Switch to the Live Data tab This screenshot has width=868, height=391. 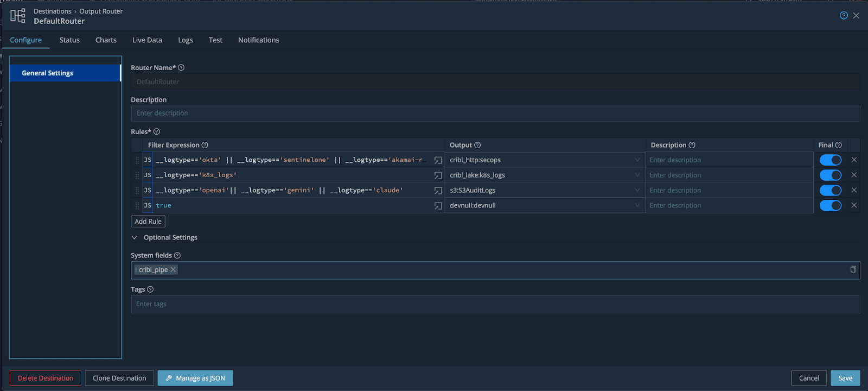pyautogui.click(x=147, y=40)
